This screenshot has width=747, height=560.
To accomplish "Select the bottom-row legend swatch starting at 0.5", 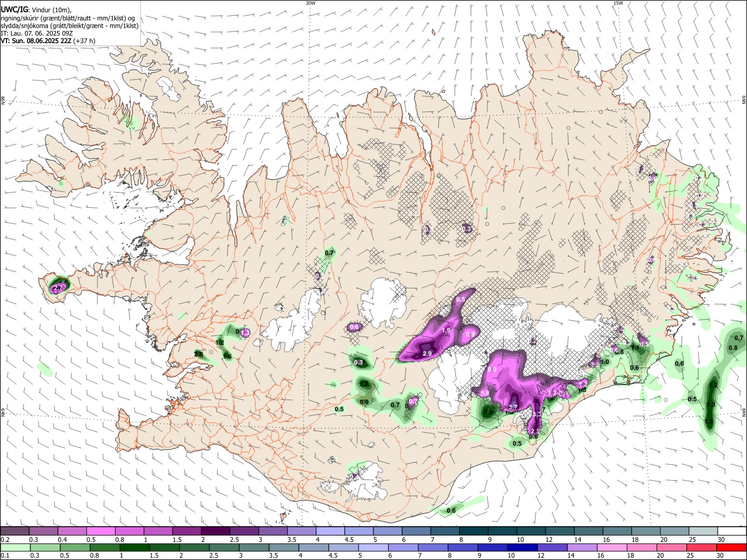I will (x=75, y=547).
